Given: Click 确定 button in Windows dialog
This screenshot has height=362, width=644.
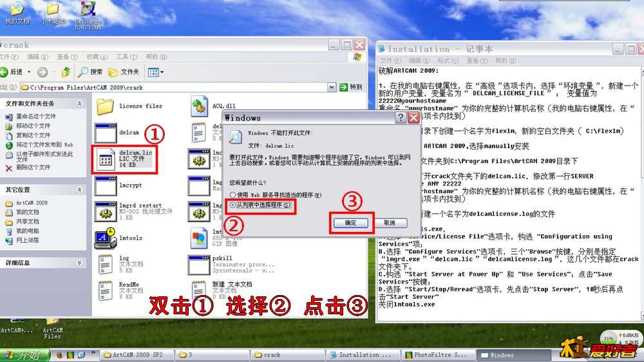Looking at the screenshot, I should coord(350,223).
